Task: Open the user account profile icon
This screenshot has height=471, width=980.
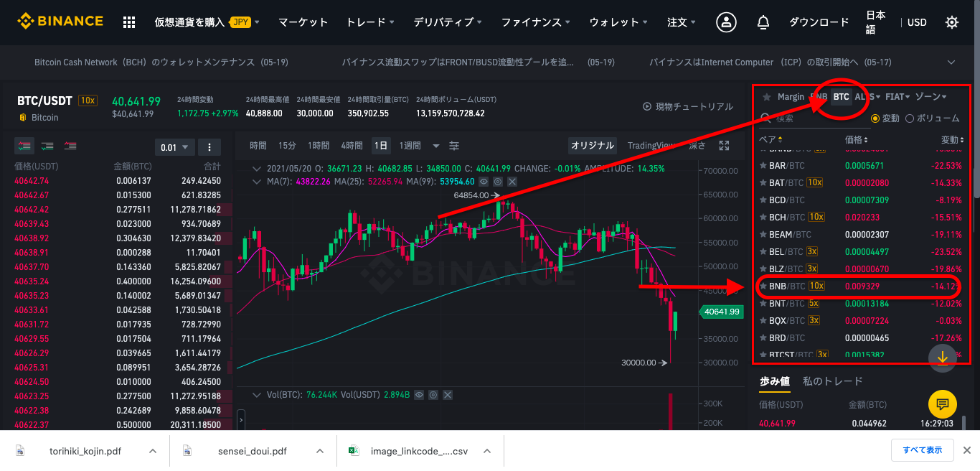Action: click(727, 22)
